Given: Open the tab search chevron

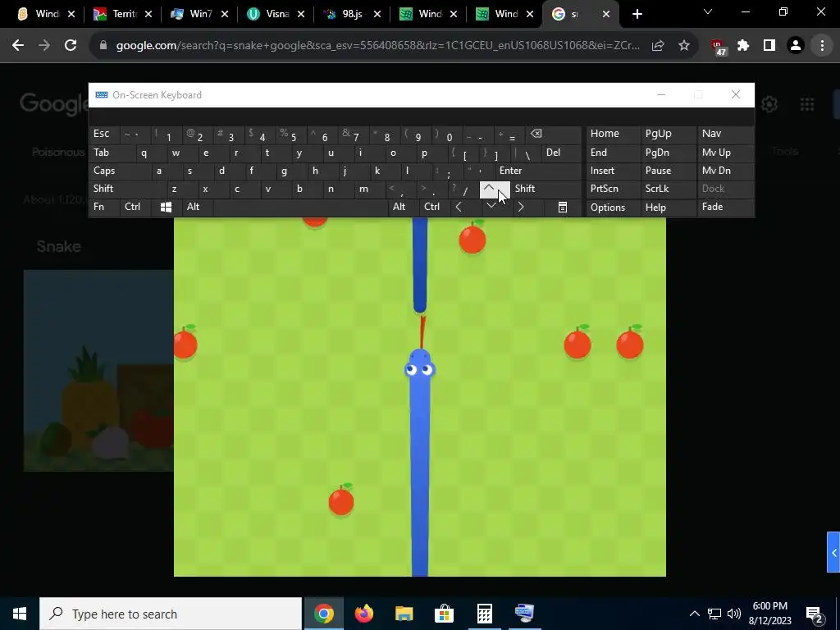Looking at the screenshot, I should pos(708,11).
